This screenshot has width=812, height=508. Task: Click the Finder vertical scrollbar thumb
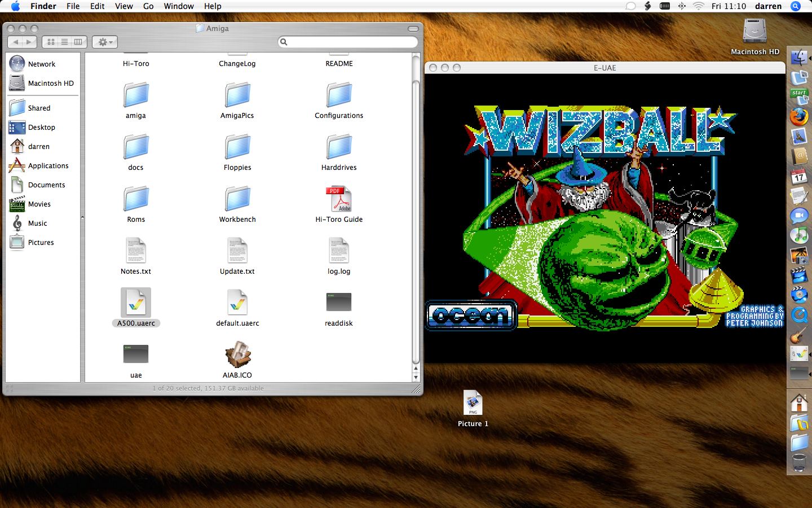point(416,222)
